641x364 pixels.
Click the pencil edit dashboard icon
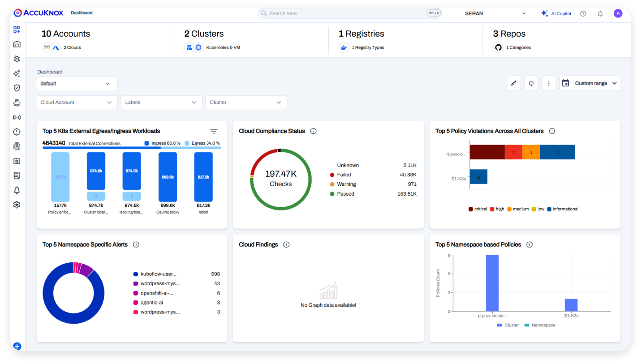point(514,83)
